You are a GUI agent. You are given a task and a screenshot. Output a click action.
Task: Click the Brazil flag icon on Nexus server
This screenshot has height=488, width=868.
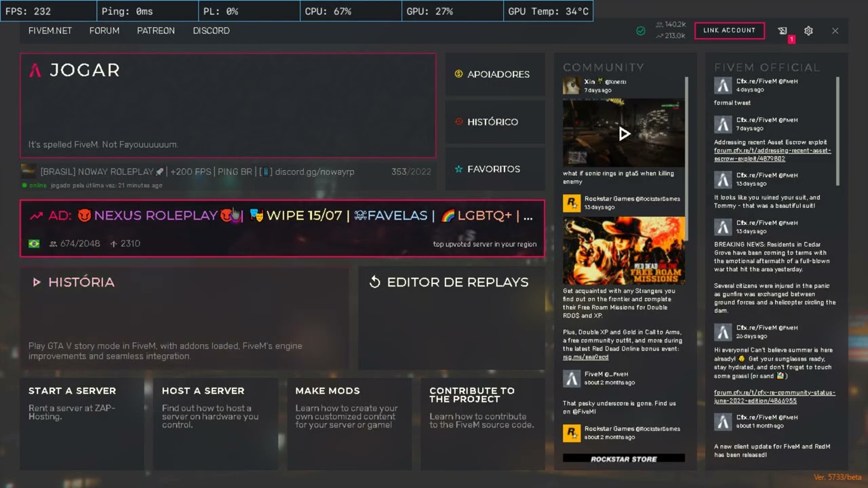[x=34, y=243]
